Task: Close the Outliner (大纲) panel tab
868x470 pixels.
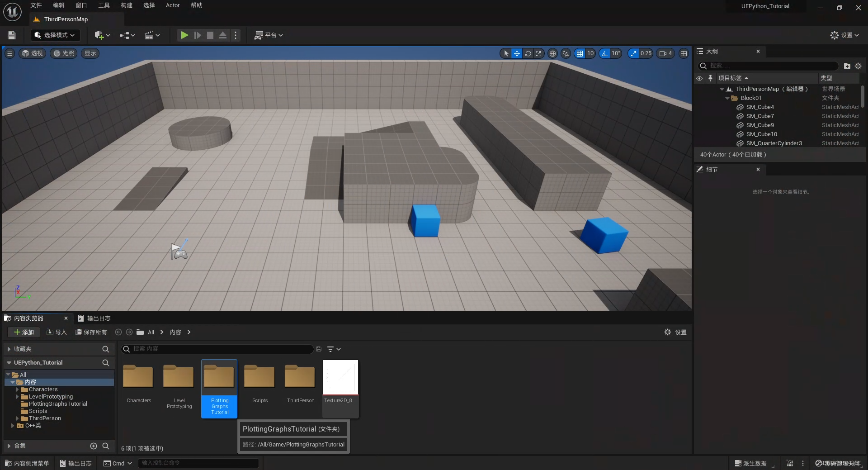Action: tap(758, 52)
